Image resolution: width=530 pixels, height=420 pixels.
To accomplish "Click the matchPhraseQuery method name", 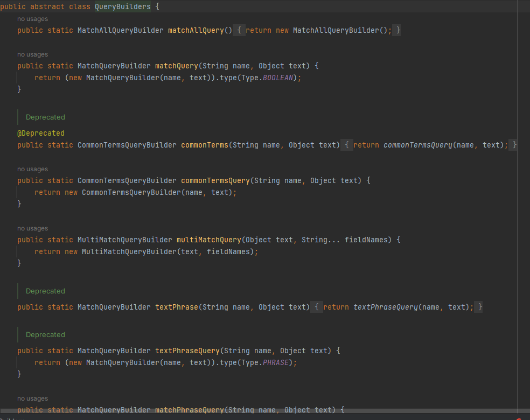I will (x=190, y=410).
